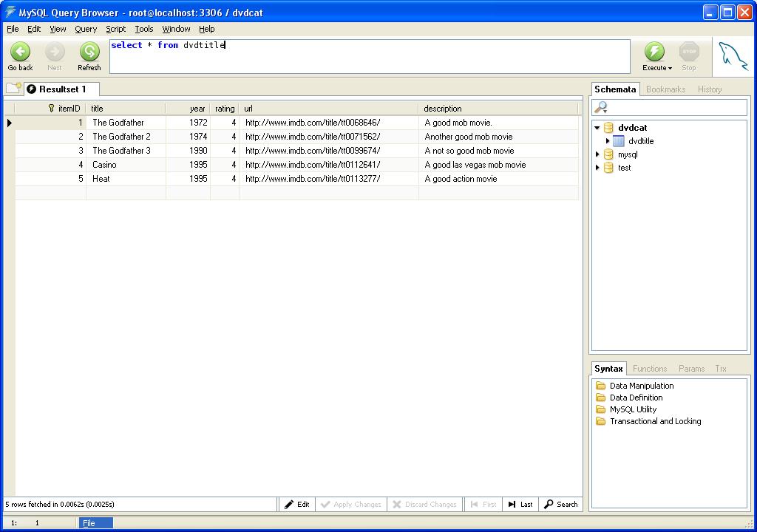Select the Resultset 1 tab

click(x=62, y=89)
